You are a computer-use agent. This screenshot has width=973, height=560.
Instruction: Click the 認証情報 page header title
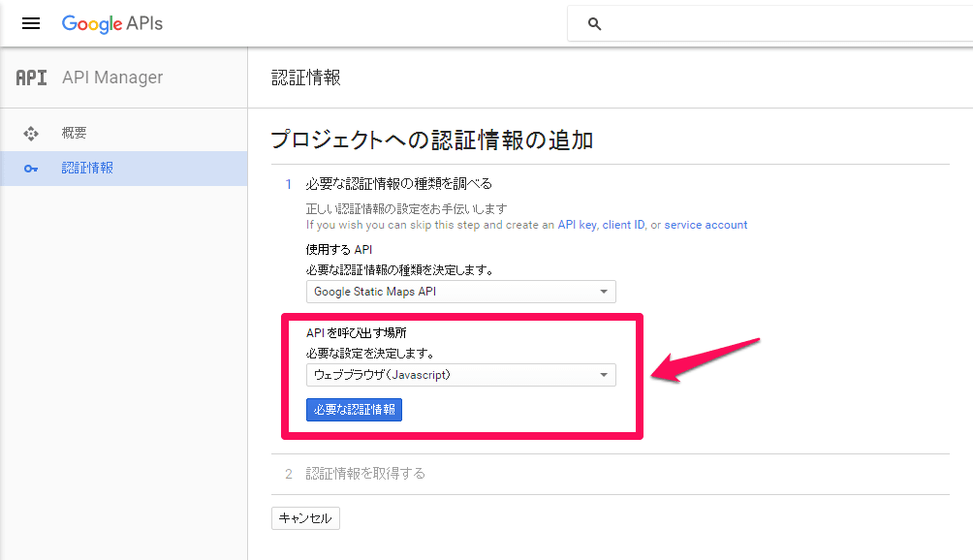coord(306,78)
